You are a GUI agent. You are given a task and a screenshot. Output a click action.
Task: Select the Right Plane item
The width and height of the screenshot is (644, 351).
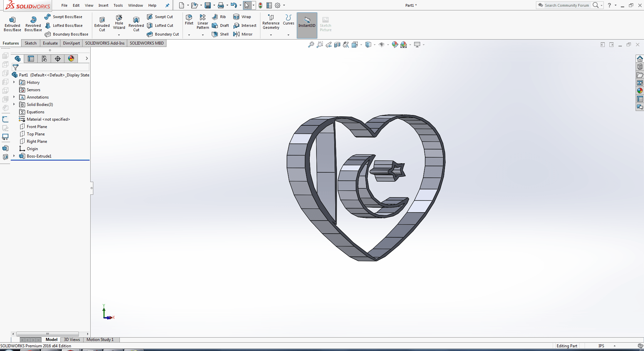coord(33,141)
